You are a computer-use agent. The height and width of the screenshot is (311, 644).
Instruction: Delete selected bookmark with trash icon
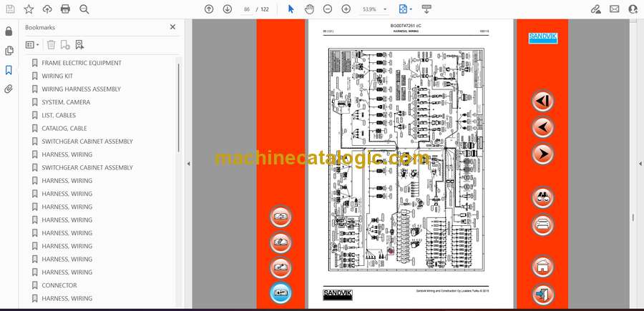[51, 45]
